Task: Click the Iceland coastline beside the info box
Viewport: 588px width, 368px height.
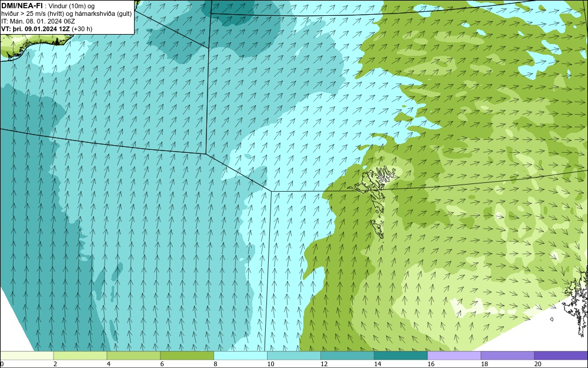Action: [36, 47]
